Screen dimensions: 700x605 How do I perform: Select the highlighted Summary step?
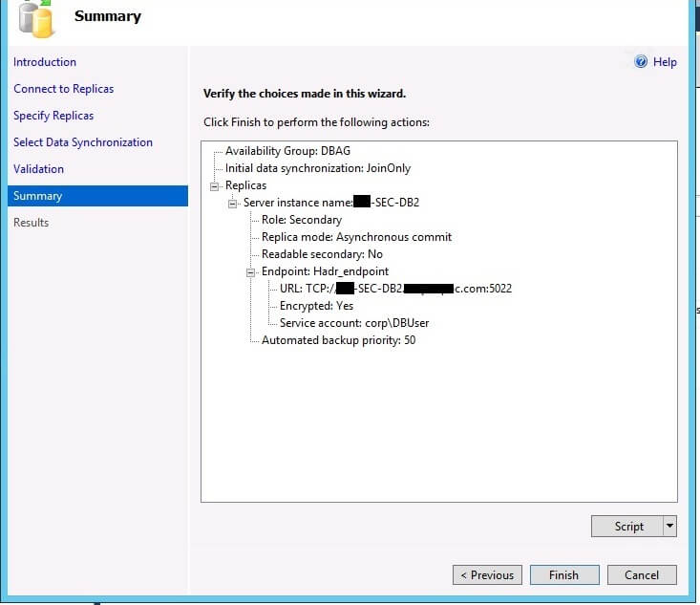click(x=97, y=196)
